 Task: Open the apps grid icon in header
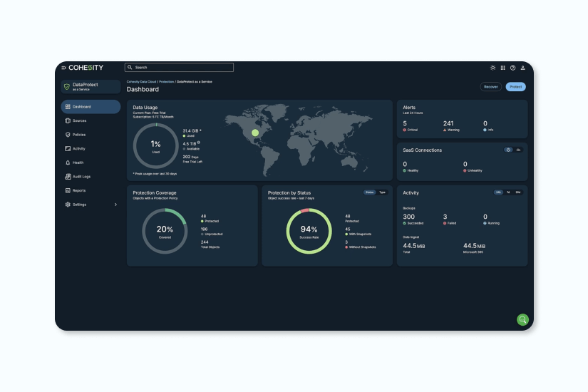(x=503, y=68)
